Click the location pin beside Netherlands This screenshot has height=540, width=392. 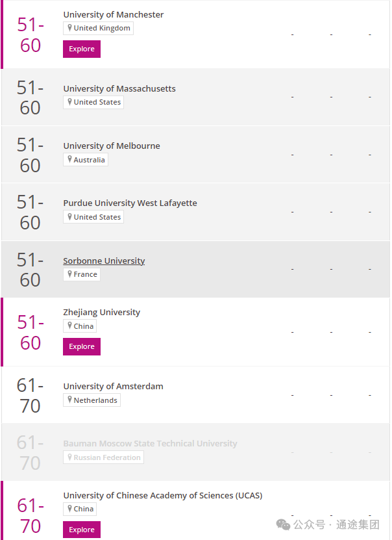pos(70,400)
